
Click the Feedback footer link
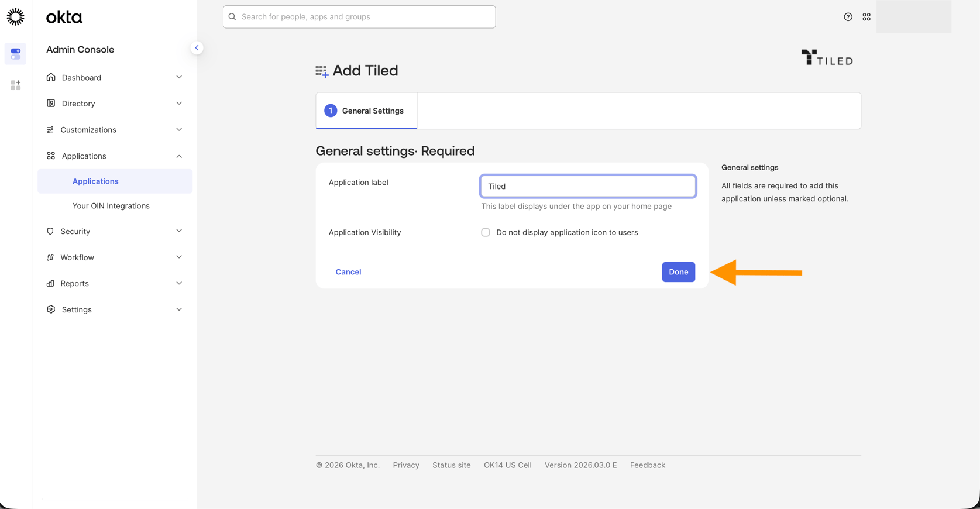pyautogui.click(x=648, y=465)
